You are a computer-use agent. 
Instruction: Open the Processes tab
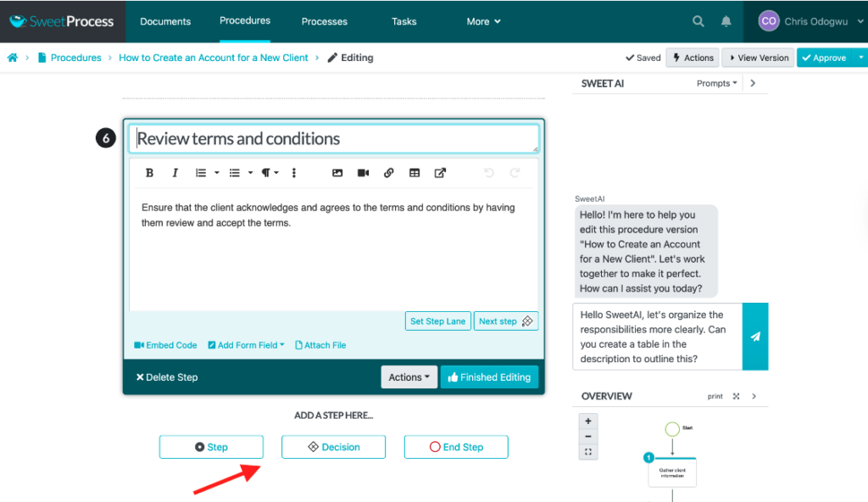325,21
